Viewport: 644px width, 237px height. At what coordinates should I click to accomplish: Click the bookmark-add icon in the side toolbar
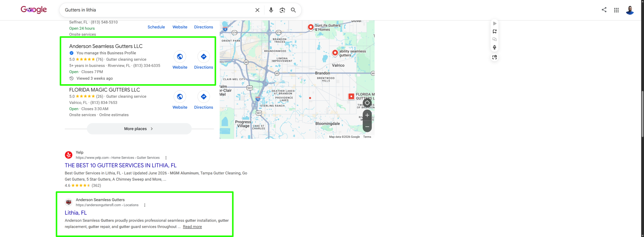[x=495, y=31]
